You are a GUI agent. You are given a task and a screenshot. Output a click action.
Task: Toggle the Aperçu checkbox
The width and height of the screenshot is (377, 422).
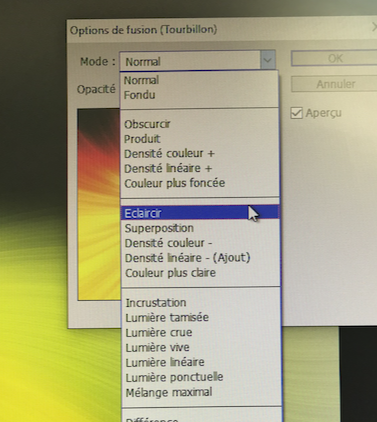(x=296, y=113)
